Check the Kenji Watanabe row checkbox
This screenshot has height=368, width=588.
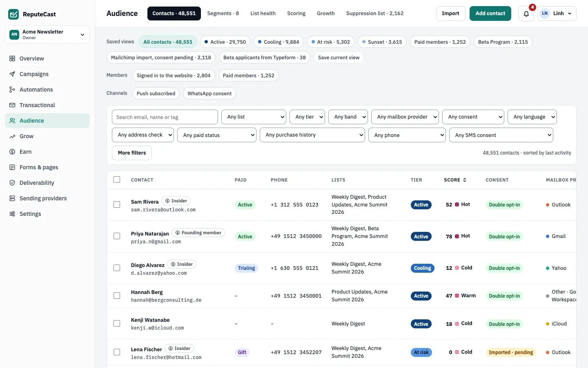(x=117, y=323)
